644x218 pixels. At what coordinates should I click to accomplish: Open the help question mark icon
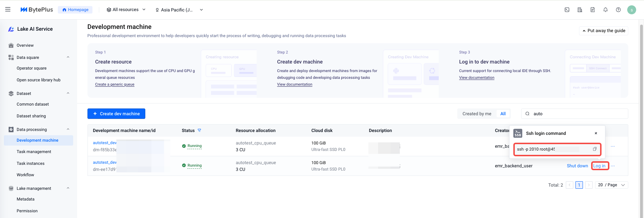click(618, 10)
